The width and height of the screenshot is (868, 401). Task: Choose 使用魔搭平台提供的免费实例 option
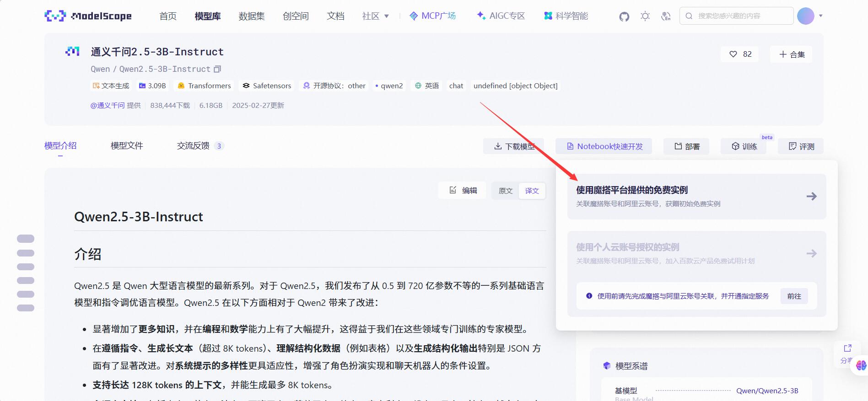coord(697,196)
